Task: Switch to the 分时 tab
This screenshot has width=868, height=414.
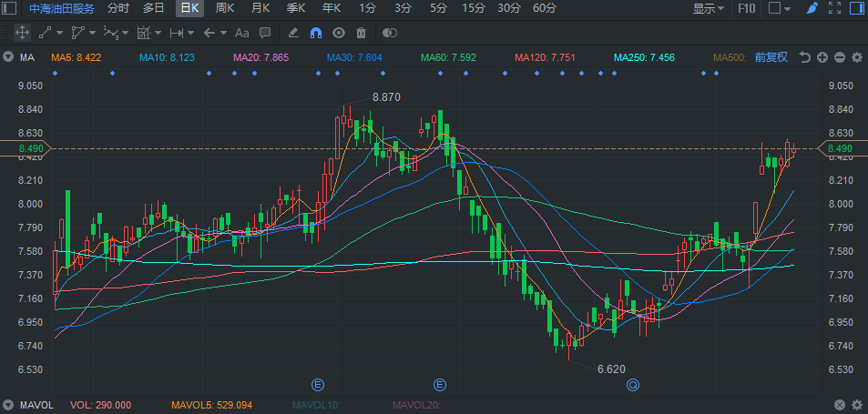Action: [118, 8]
